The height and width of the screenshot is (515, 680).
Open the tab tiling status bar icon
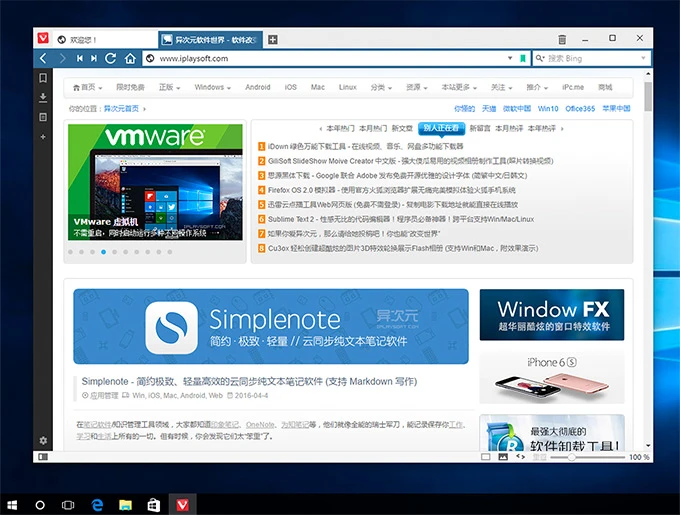tap(486, 457)
